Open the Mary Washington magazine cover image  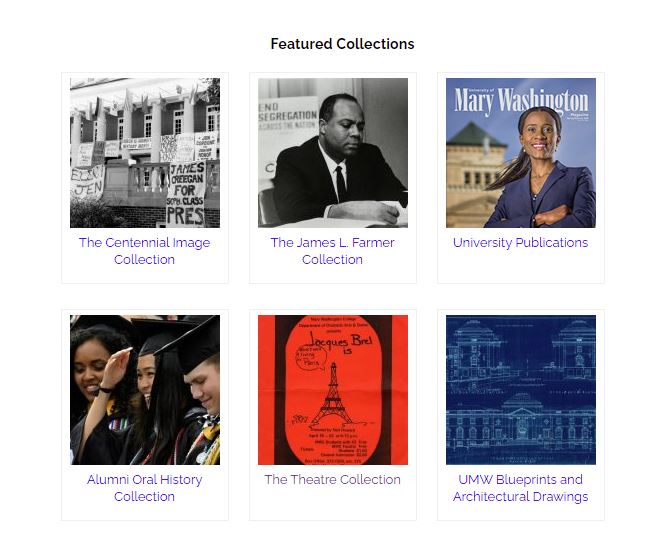click(521, 153)
